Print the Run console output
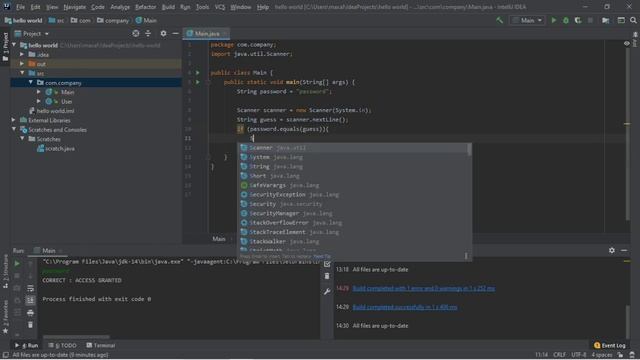Viewport: 640px width, 360px height. click(30, 313)
